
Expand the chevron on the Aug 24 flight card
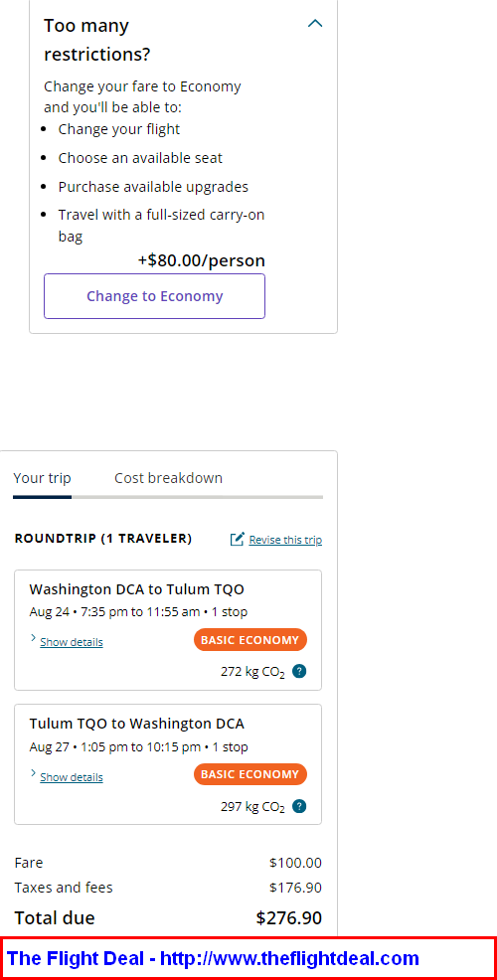point(33,639)
